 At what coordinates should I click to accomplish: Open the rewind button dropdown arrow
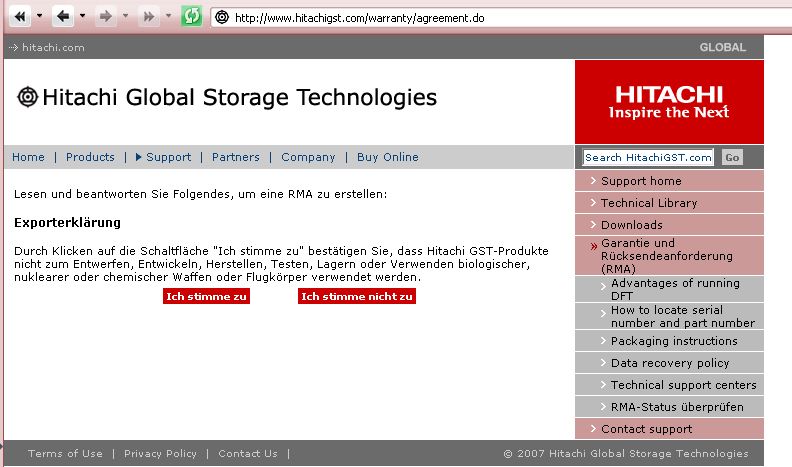pos(39,17)
